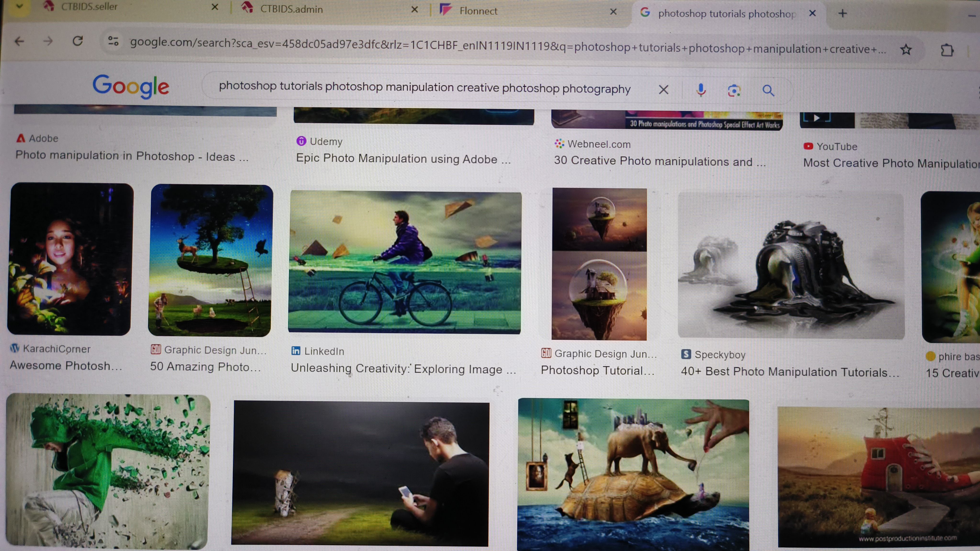Open site information icon in address bar

pyautogui.click(x=113, y=41)
